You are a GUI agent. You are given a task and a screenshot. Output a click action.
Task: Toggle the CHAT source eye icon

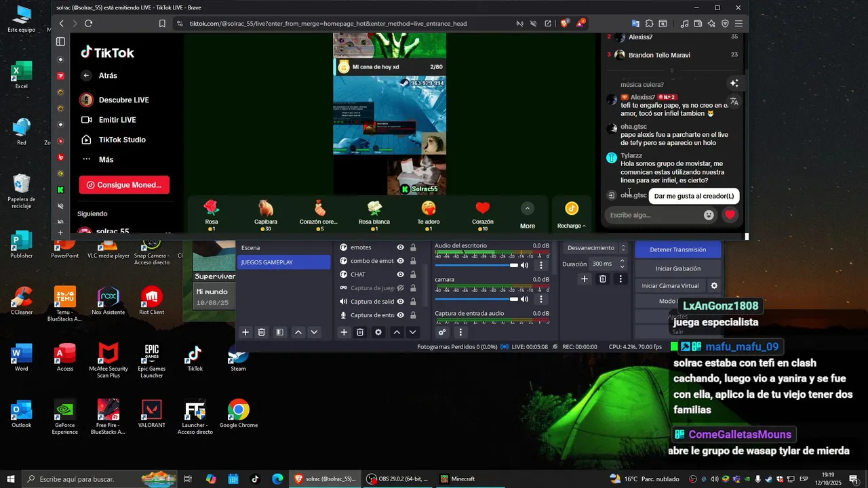(x=401, y=274)
